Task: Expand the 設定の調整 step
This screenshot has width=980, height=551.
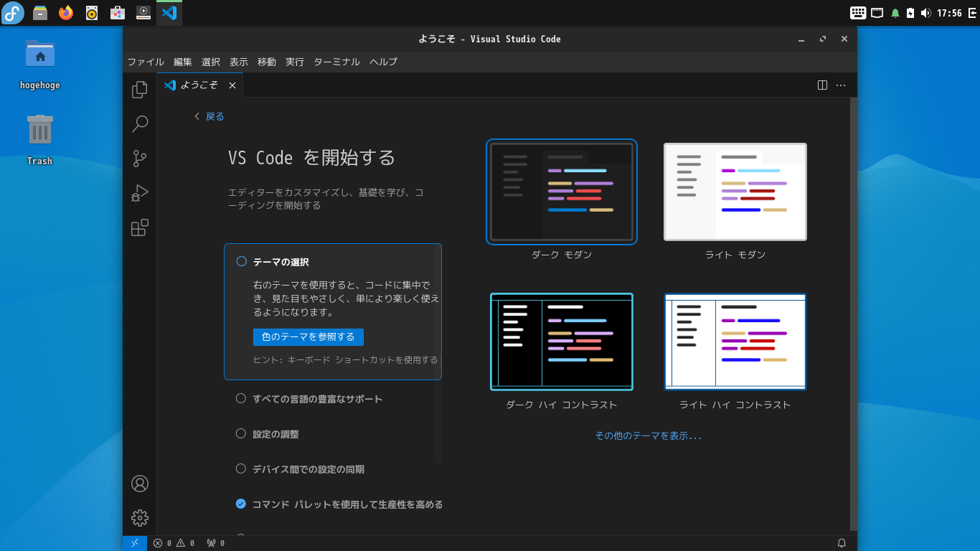Action: tap(275, 434)
